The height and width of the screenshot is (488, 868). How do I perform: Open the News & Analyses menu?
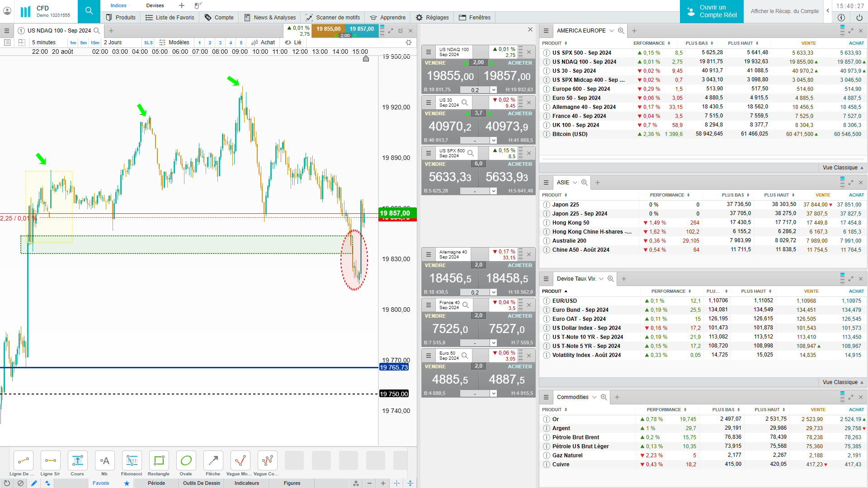point(270,18)
